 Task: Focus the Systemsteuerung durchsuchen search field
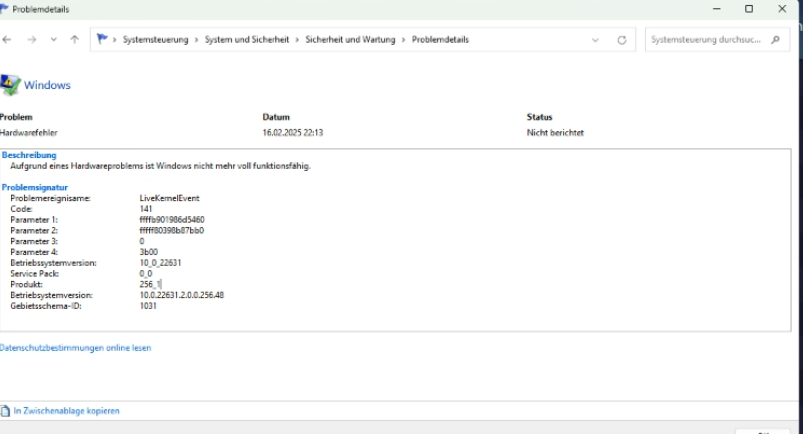click(717, 39)
